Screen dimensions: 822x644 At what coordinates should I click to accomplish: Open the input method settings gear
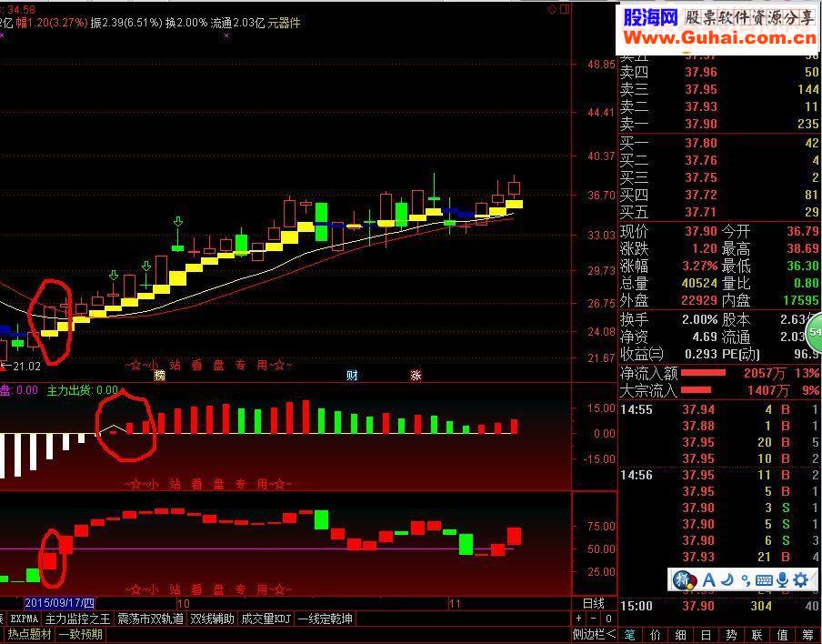(x=800, y=580)
